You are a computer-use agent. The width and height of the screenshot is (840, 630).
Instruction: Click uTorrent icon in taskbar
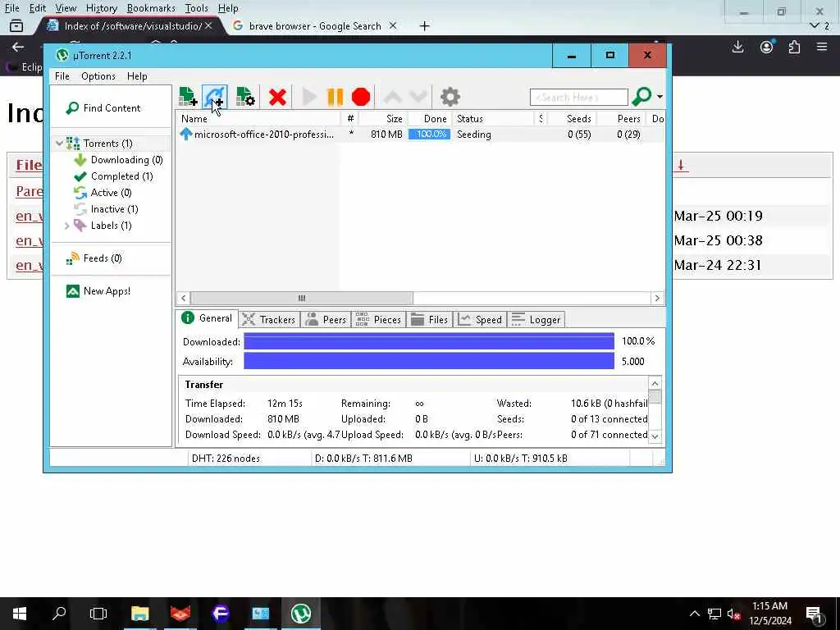click(x=300, y=614)
